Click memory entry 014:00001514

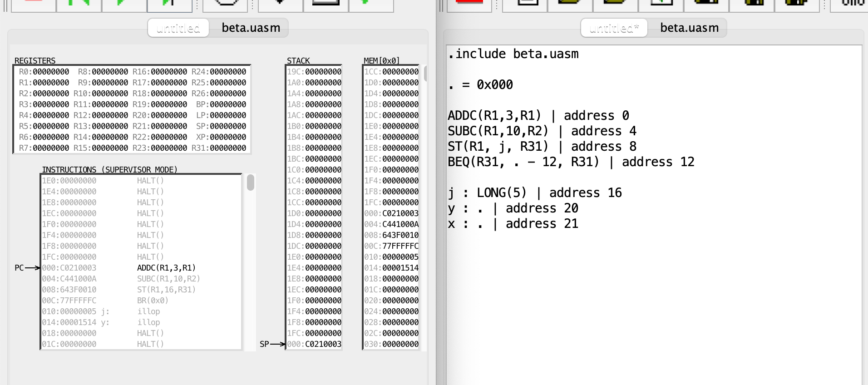[391, 268]
